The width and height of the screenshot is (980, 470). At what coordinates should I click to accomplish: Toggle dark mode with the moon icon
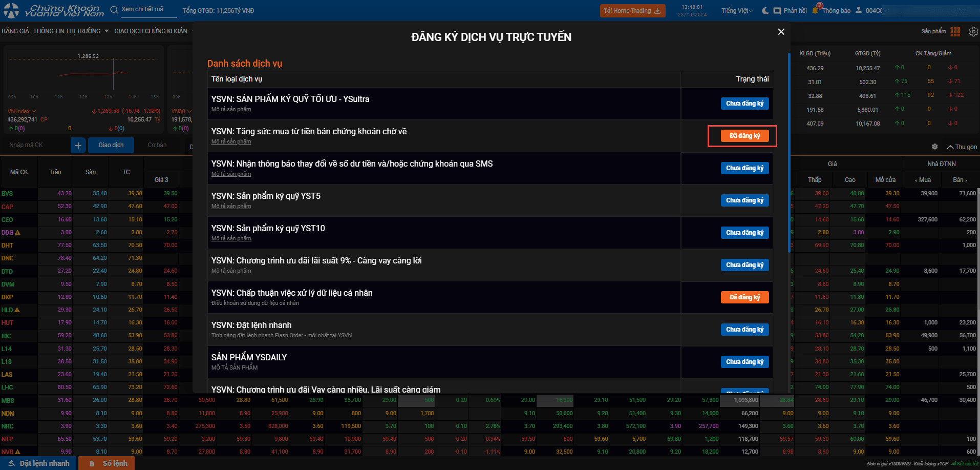coord(765,11)
